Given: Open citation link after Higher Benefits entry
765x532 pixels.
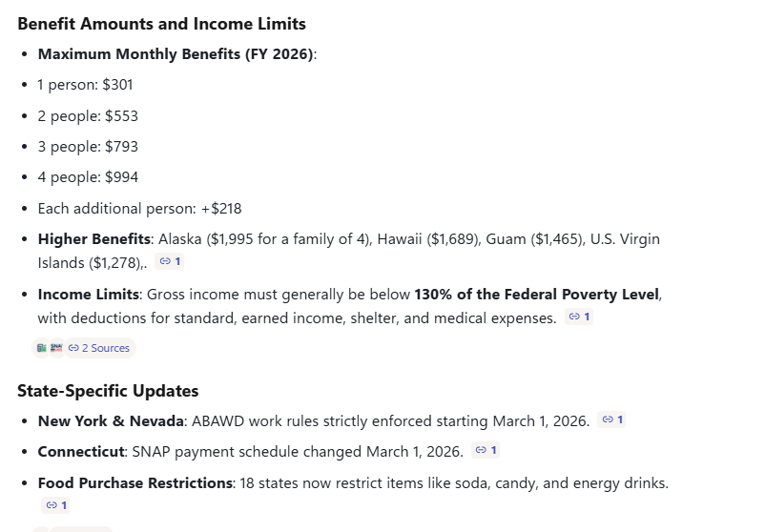Looking at the screenshot, I should tap(170, 261).
